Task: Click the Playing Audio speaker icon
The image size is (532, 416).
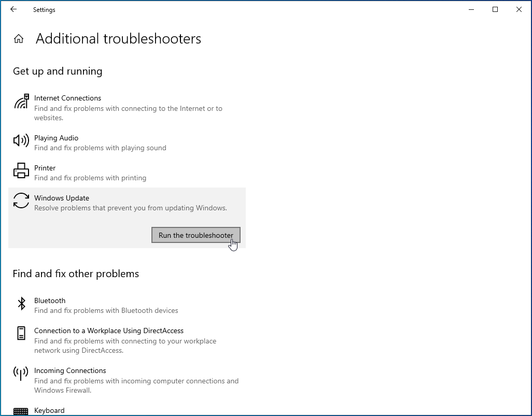Action: (21, 140)
